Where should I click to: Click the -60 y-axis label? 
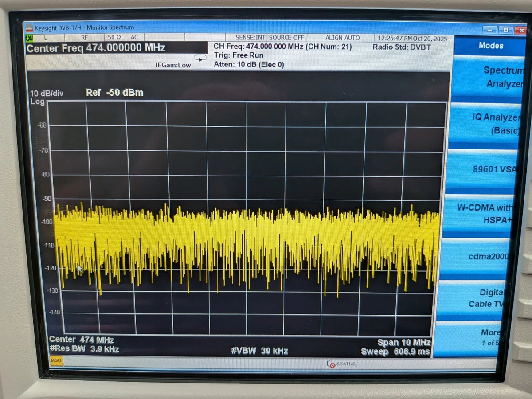(x=43, y=125)
